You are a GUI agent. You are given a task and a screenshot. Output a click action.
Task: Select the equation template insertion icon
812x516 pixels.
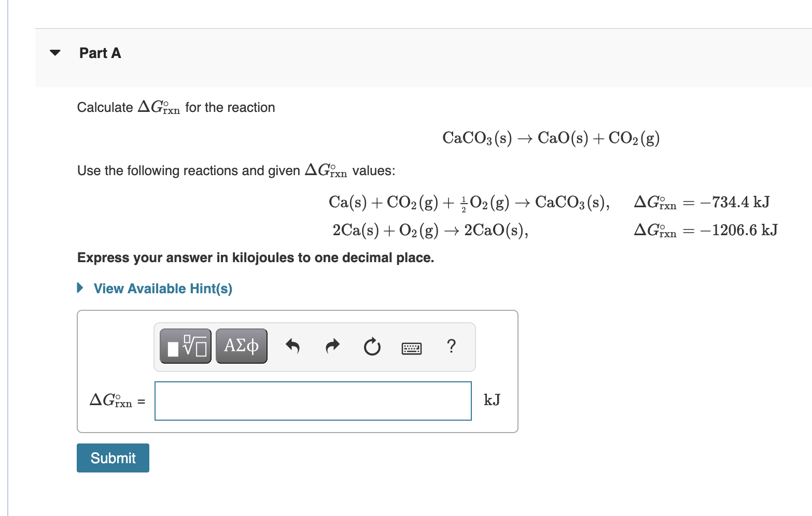[x=185, y=346]
